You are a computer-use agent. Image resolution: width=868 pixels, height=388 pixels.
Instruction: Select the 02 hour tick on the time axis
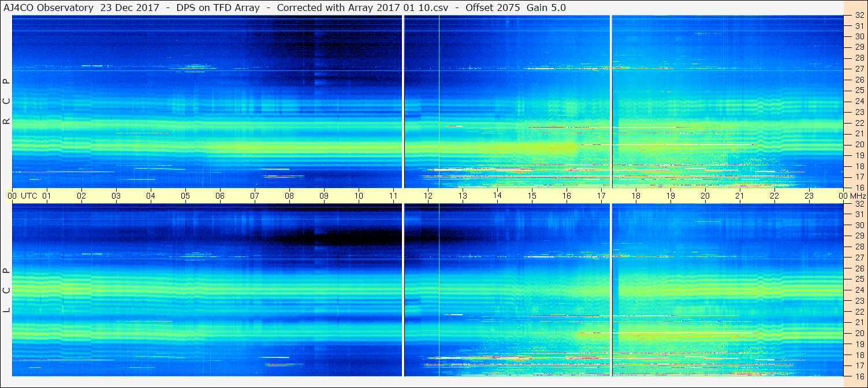[x=81, y=196]
